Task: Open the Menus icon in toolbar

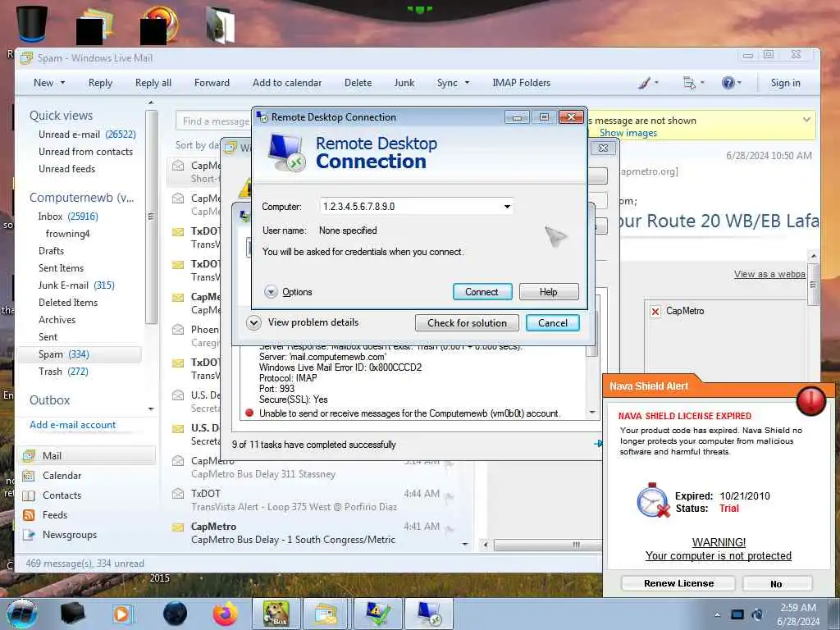Action: point(689,83)
